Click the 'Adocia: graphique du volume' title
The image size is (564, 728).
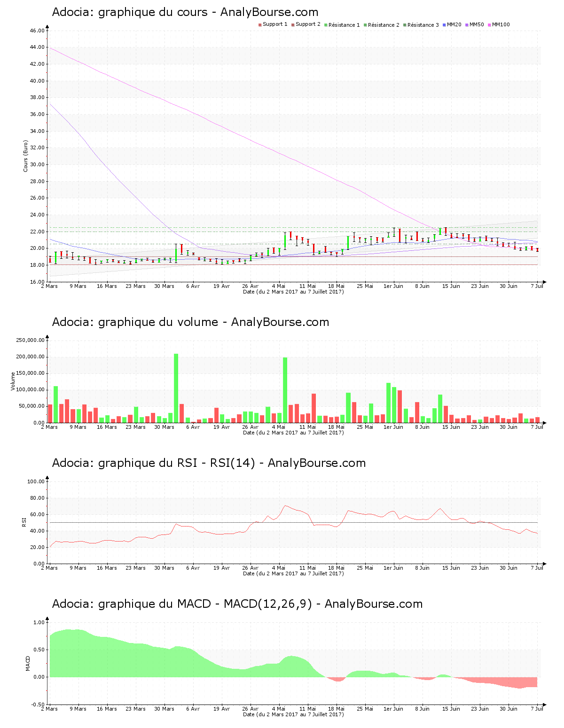[x=135, y=323]
